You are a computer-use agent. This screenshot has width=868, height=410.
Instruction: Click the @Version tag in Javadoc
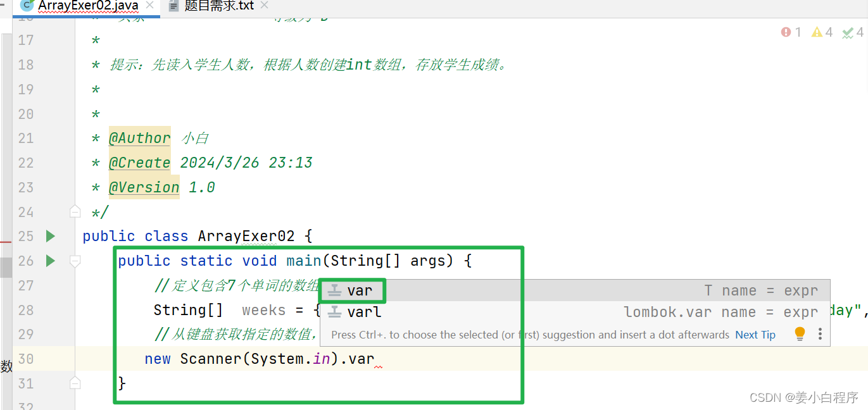tap(144, 187)
